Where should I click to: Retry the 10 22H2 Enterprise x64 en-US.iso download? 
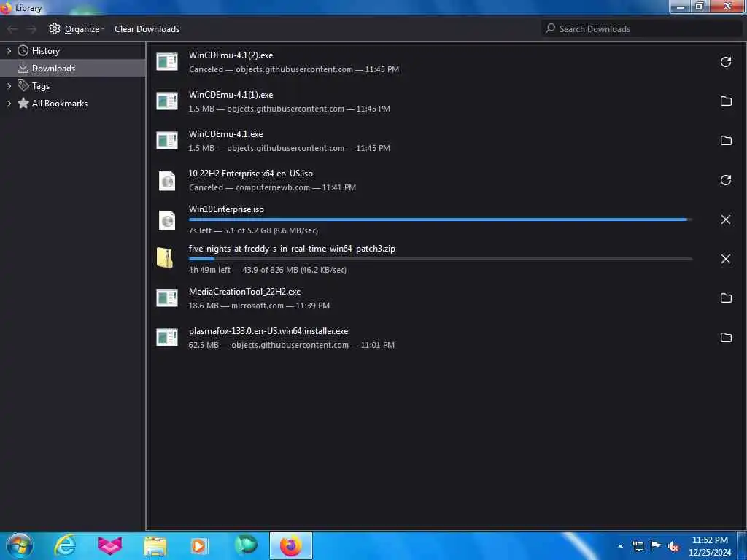pyautogui.click(x=726, y=180)
